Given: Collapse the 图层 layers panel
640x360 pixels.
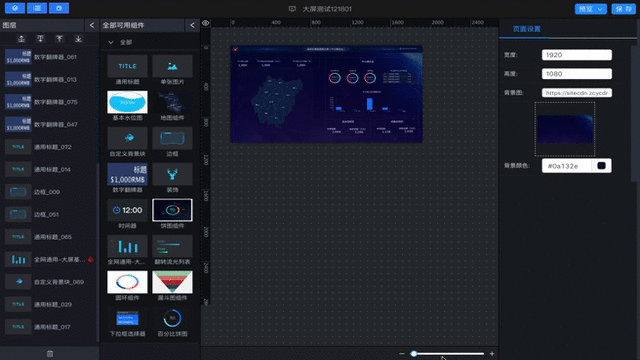Looking at the screenshot, I should pyautogui.click(x=92, y=25).
